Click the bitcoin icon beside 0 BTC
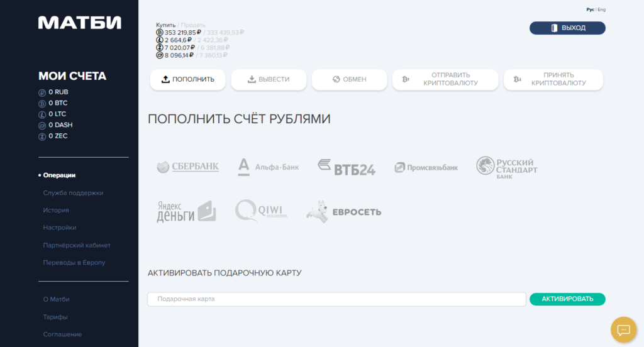Screen dimensions: 644x347 [x=42, y=104]
